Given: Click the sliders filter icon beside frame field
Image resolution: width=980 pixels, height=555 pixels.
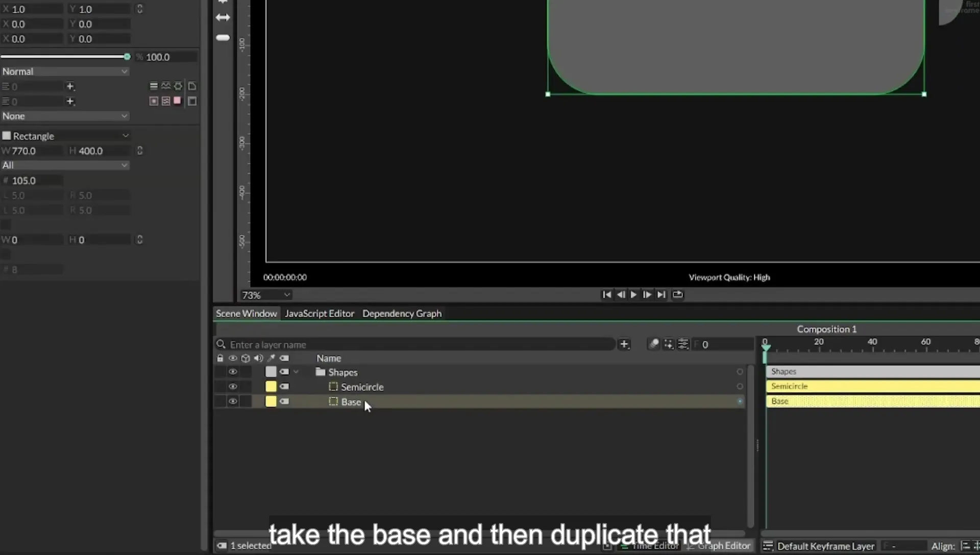Looking at the screenshot, I should [683, 344].
